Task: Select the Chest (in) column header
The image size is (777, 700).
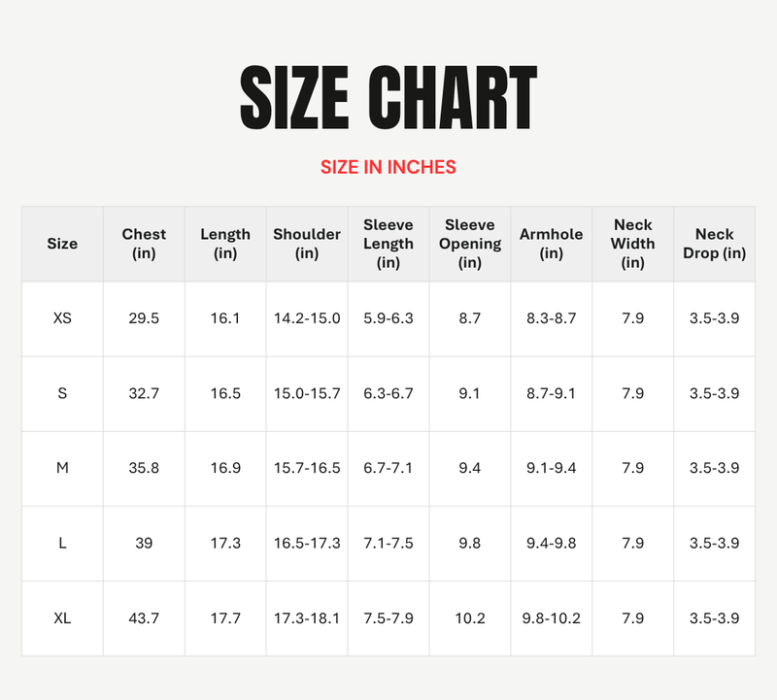Action: pyautogui.click(x=144, y=244)
